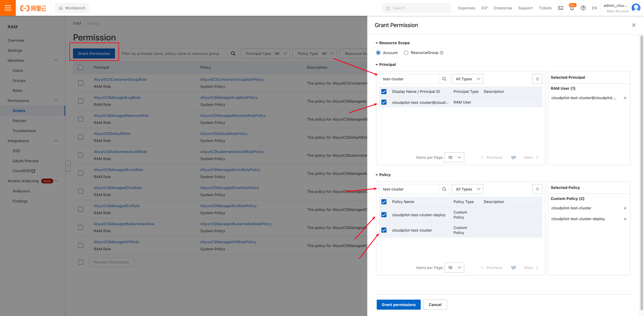The image size is (644, 316).
Task: Collapse the Resource Scope section
Action: (x=376, y=43)
